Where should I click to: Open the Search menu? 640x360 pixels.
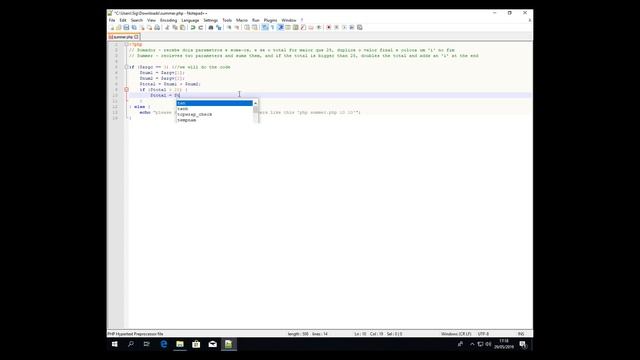pyautogui.click(x=137, y=20)
